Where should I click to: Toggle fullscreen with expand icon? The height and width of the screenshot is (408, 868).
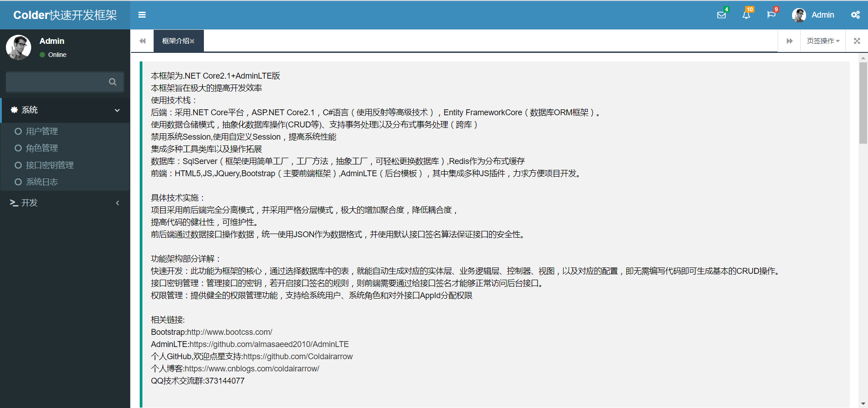857,41
